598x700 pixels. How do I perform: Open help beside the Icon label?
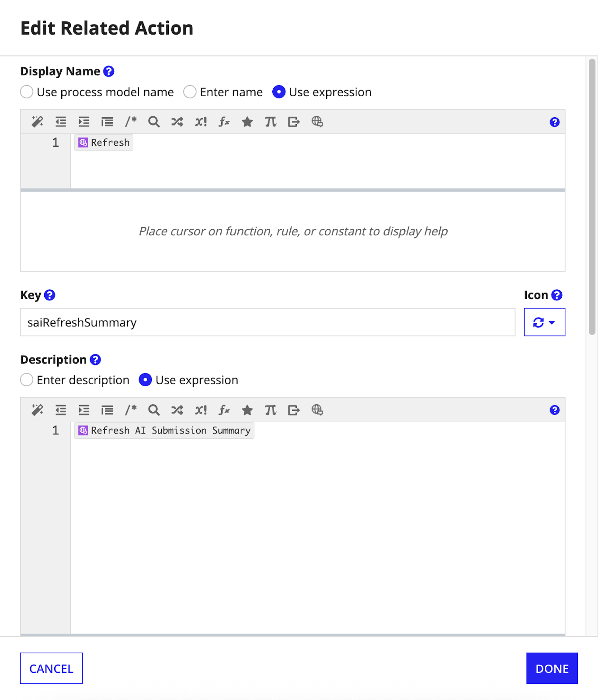[x=557, y=295]
